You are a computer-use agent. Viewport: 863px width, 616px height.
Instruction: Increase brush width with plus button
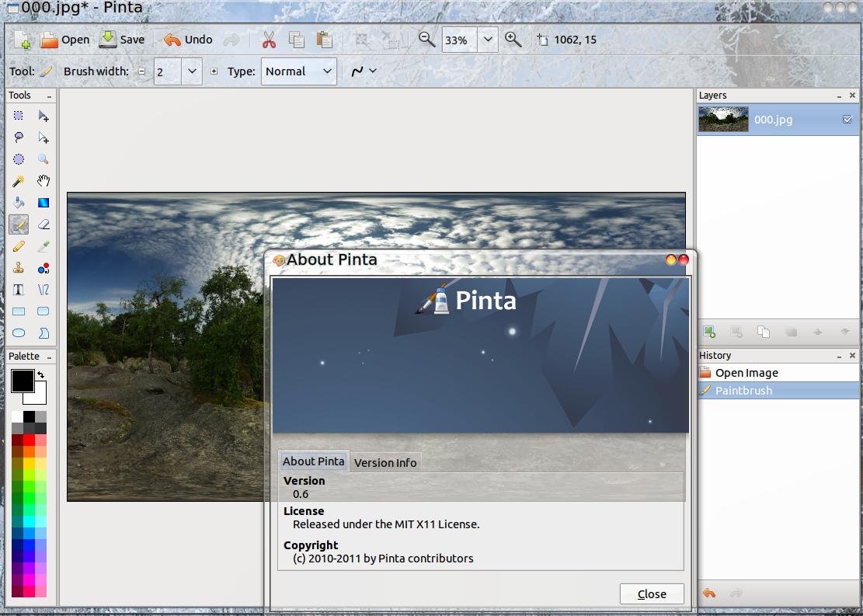click(214, 71)
